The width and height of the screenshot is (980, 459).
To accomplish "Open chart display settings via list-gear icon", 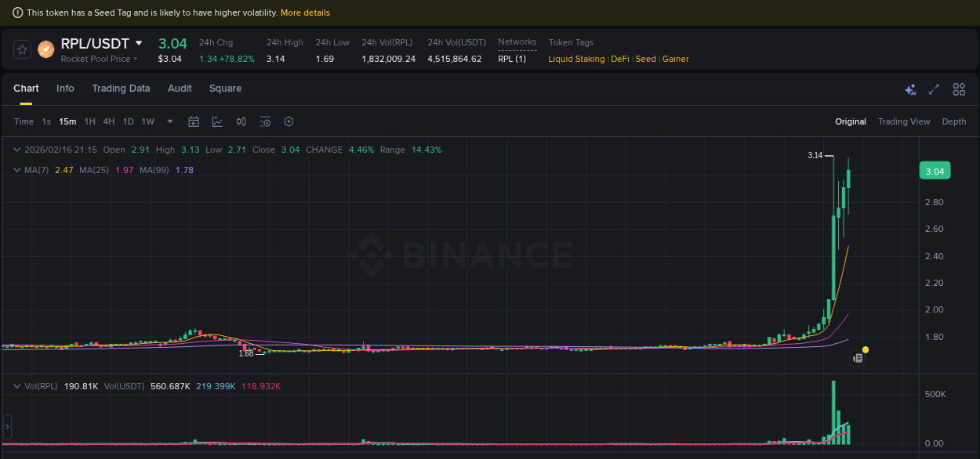I will point(264,121).
